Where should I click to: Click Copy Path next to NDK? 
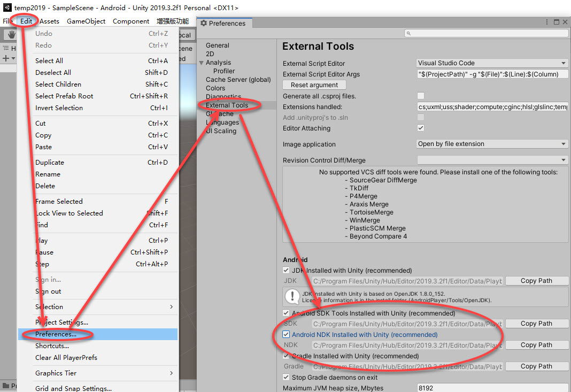[x=536, y=345]
